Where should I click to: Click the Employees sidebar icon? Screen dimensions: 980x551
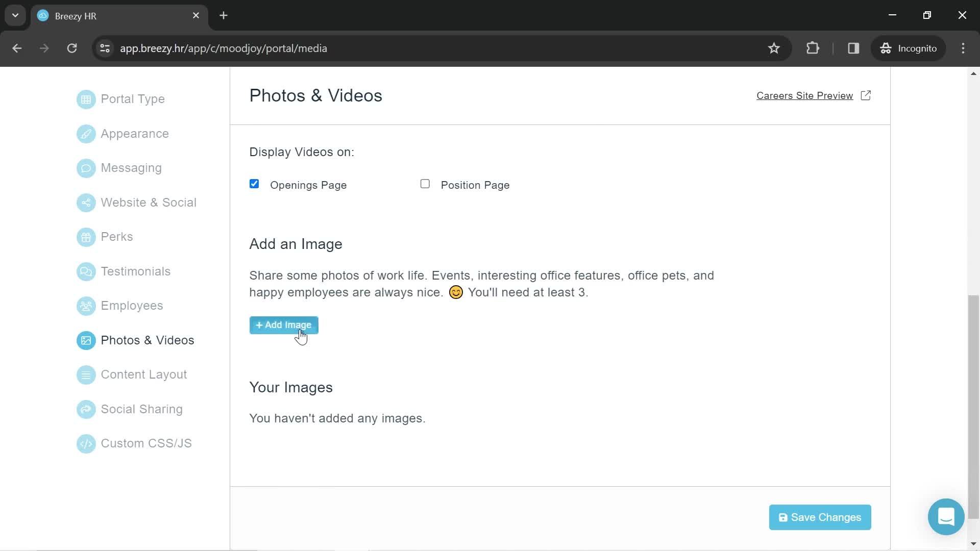pos(85,306)
